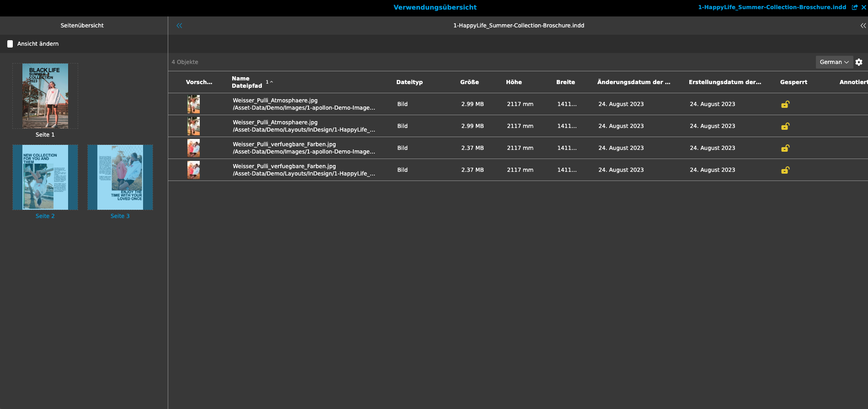Select the Seite 1 page thumbnail

(x=45, y=96)
